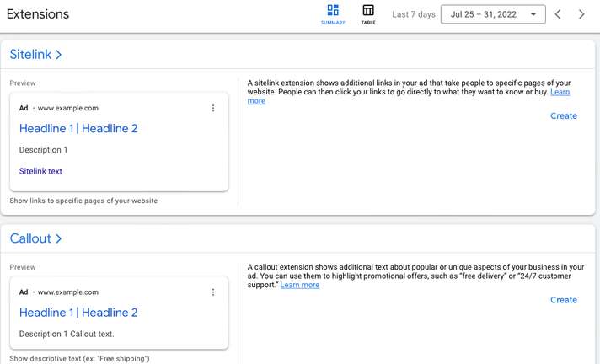Viewport: 600px width, 364px height.
Task: Open the Sitelink extension heading
Action: tap(30, 55)
